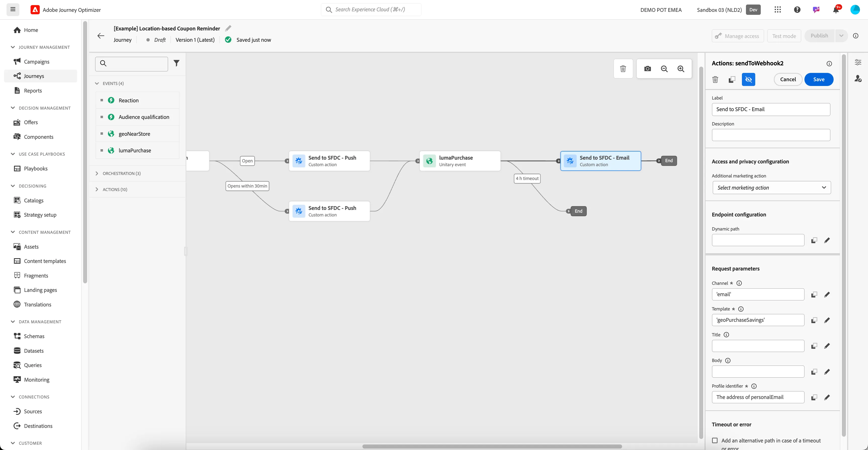This screenshot has width=868, height=450.
Task: Open notifications bell
Action: point(836,10)
